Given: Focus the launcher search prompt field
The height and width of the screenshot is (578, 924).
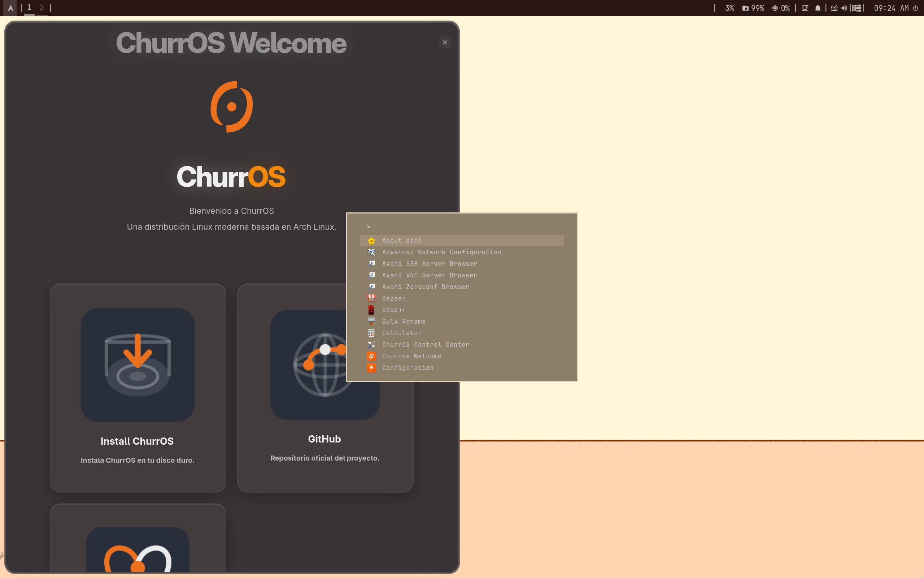Looking at the screenshot, I should (462, 227).
